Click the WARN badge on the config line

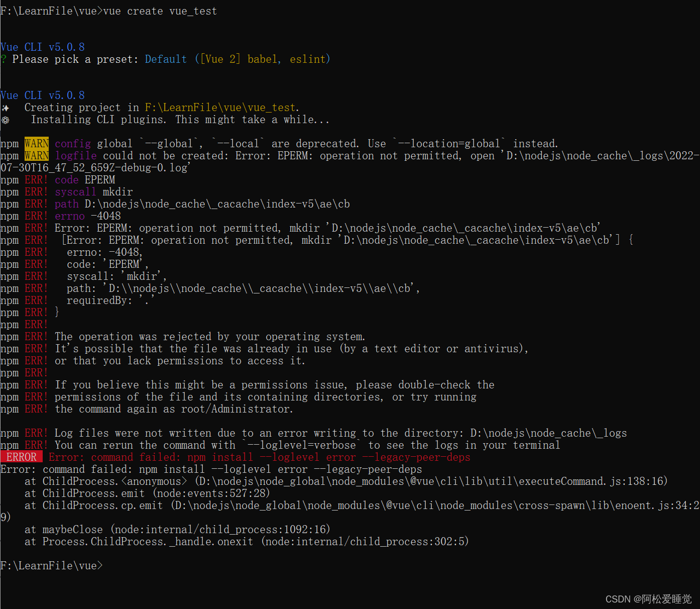37,144
